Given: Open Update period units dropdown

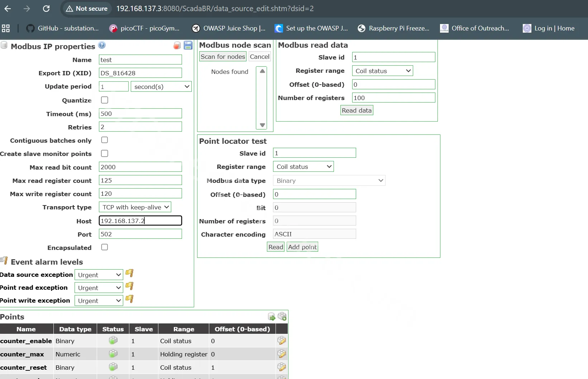Looking at the screenshot, I should [161, 86].
